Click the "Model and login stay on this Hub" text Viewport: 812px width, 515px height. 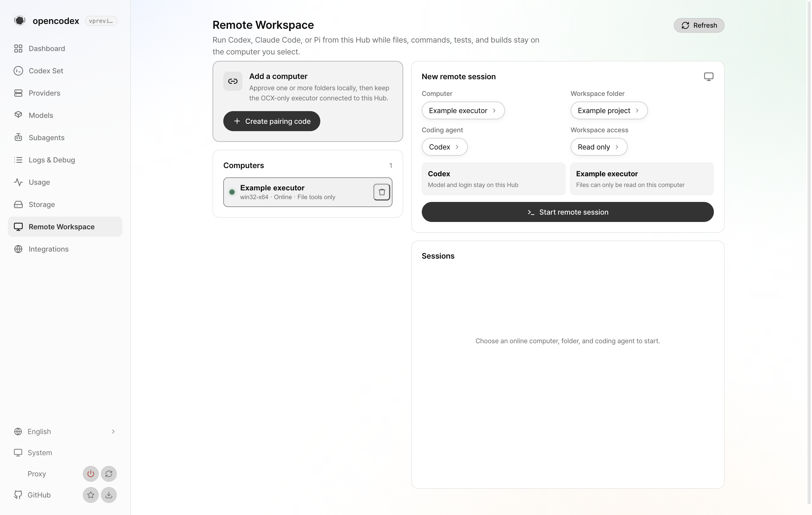(473, 185)
